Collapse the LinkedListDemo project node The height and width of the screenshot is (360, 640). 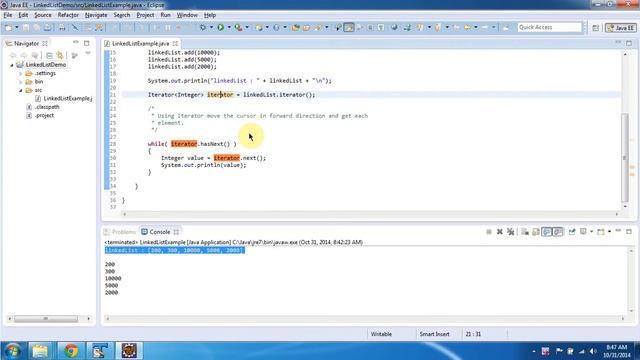click(x=12, y=65)
